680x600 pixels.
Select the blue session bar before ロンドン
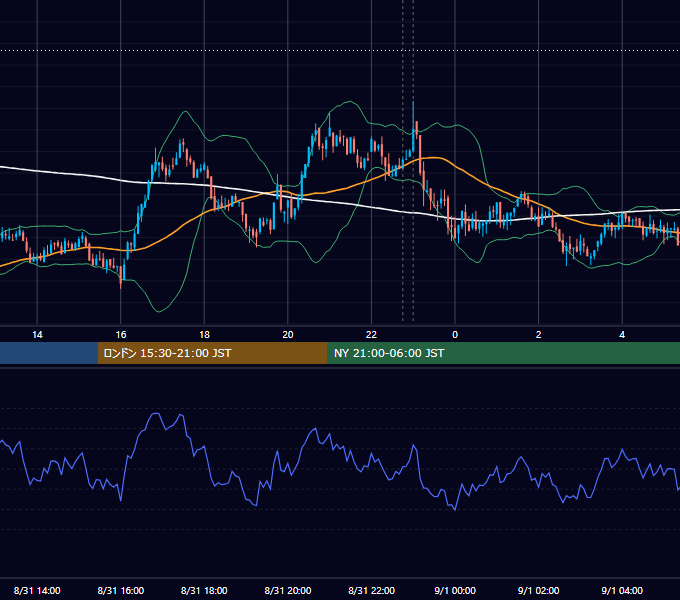(x=49, y=353)
